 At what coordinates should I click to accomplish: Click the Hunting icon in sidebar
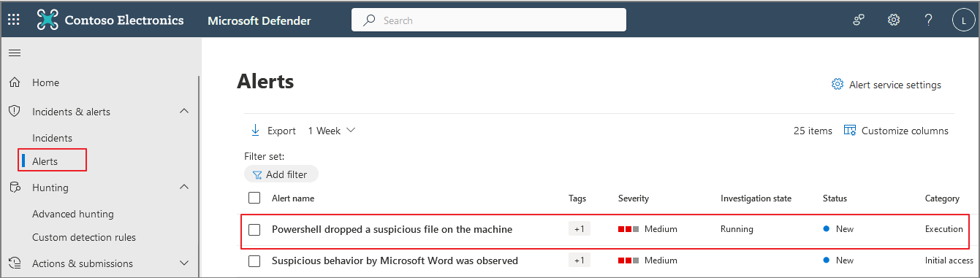[14, 188]
